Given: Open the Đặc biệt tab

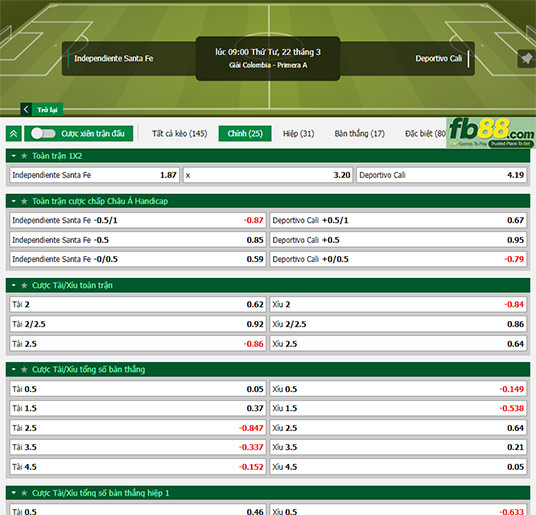Looking at the screenshot, I should click(425, 134).
